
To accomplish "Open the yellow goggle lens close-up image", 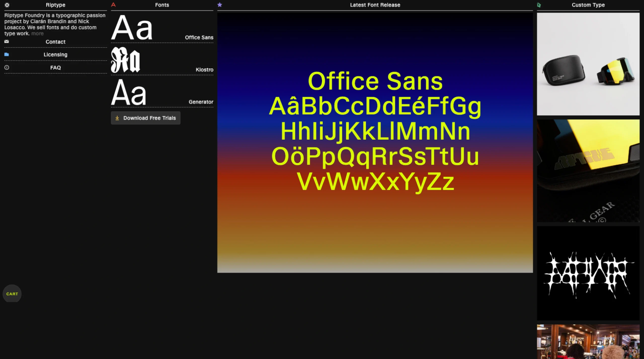I will pos(588,171).
